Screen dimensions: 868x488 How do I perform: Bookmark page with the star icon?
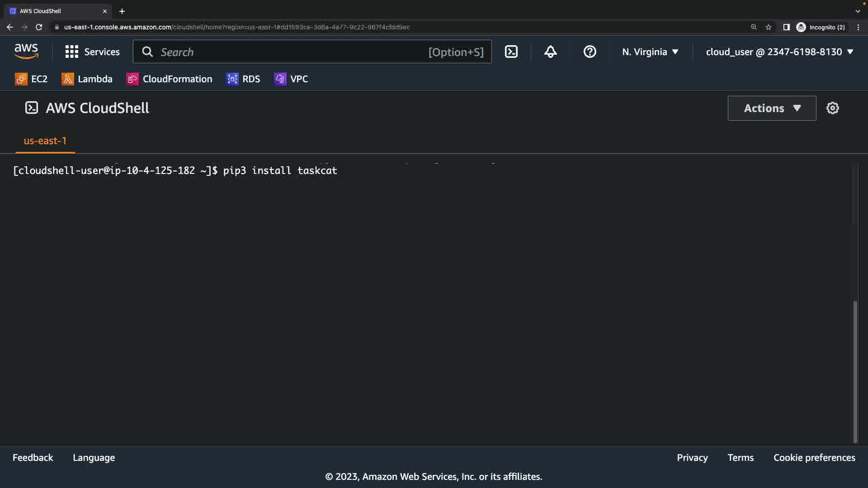(x=769, y=27)
